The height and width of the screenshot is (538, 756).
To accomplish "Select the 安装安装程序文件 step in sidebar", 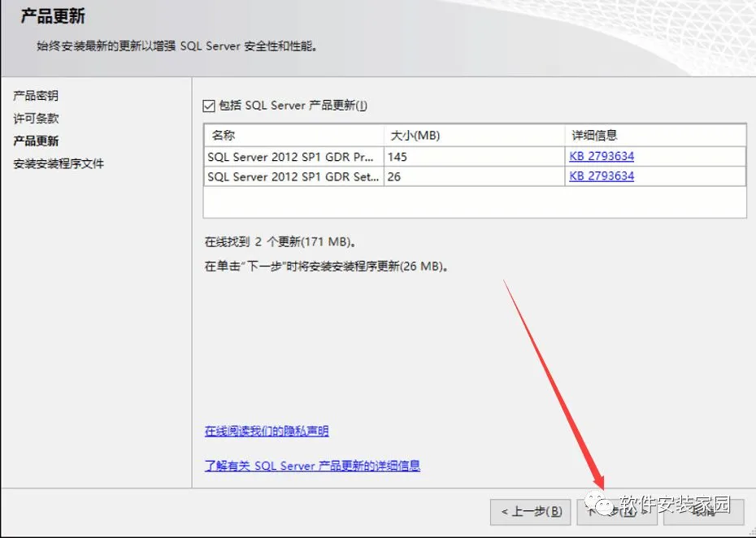I will [x=59, y=164].
